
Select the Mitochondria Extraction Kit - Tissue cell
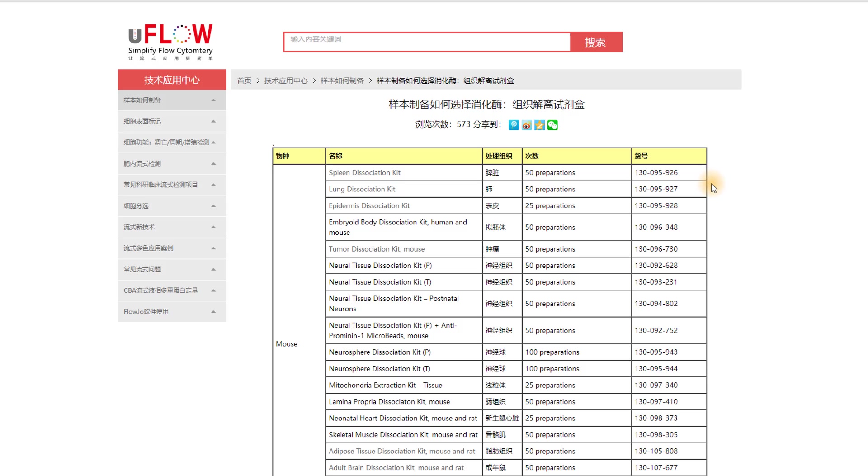click(404, 385)
